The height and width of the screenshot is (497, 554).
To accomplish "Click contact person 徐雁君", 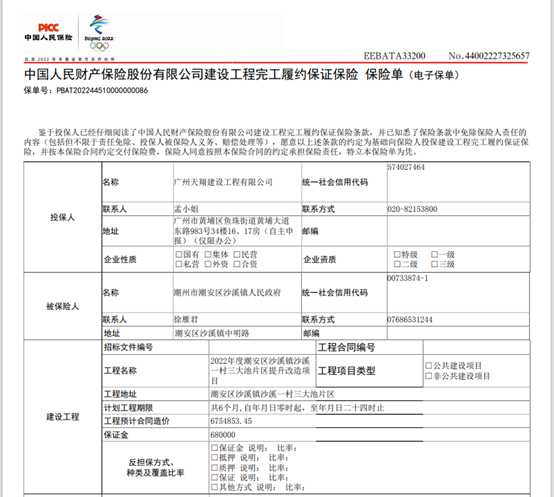I will 186,320.
